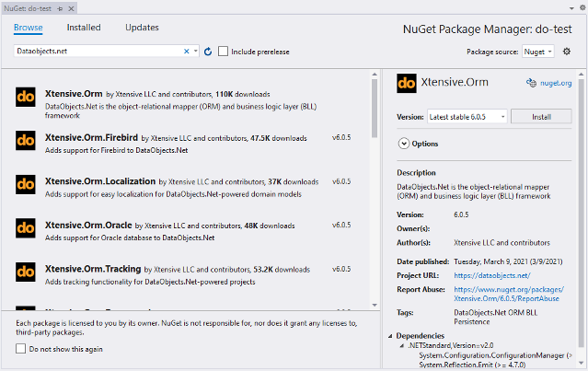Click the package list scroll-down arrow
Viewport: 588px width, 371px height.
(375, 305)
